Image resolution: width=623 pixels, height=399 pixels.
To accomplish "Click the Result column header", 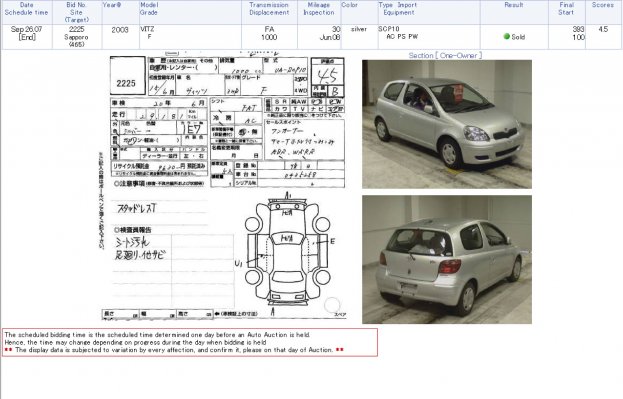I will pyautogui.click(x=514, y=5).
